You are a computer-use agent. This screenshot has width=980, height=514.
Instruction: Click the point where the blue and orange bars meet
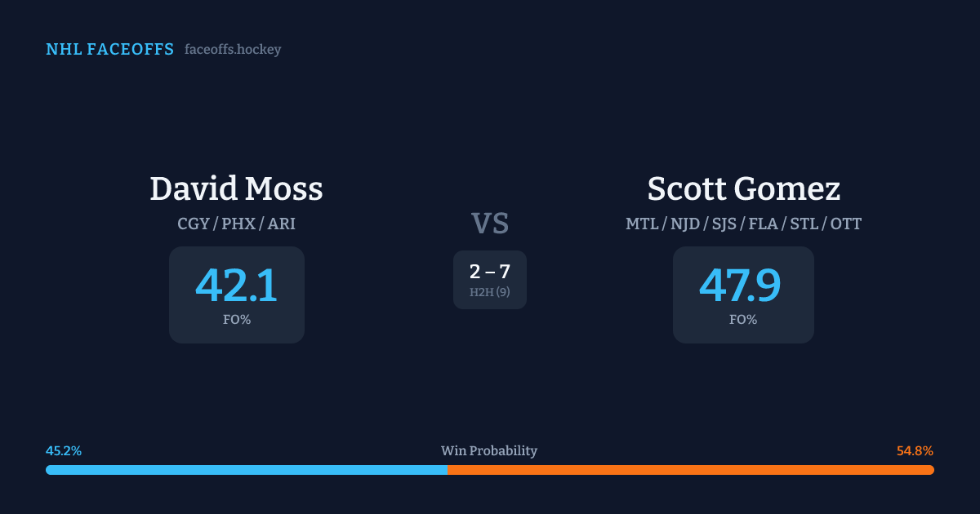click(x=447, y=470)
